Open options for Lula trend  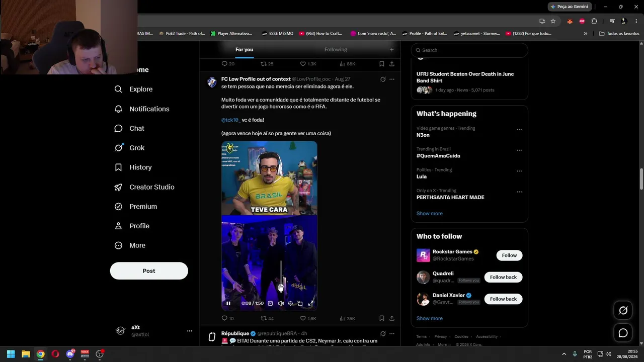pos(519,171)
